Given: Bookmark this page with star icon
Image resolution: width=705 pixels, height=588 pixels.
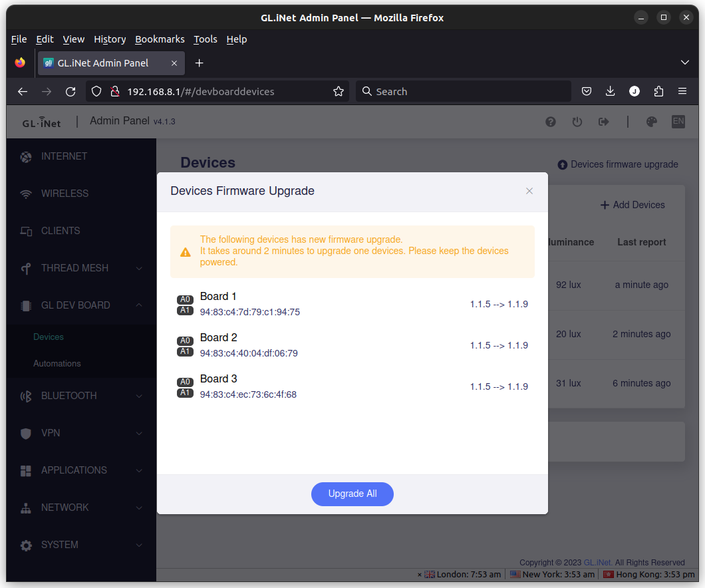Looking at the screenshot, I should point(339,92).
